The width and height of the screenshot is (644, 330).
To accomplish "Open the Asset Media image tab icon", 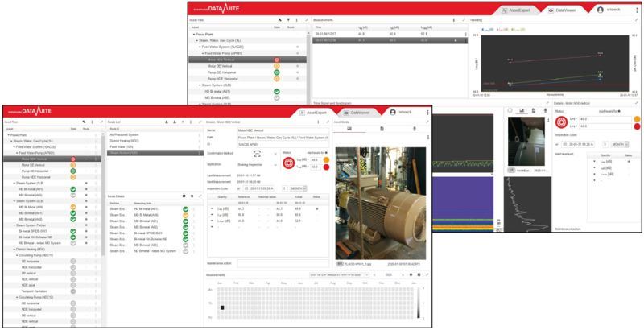I will 349,128.
